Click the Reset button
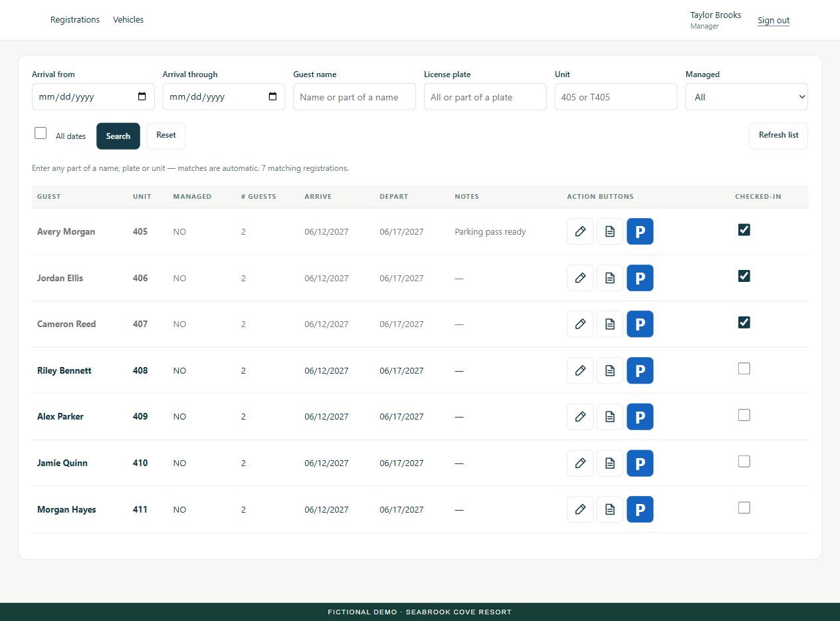This screenshot has width=840, height=621. click(166, 136)
